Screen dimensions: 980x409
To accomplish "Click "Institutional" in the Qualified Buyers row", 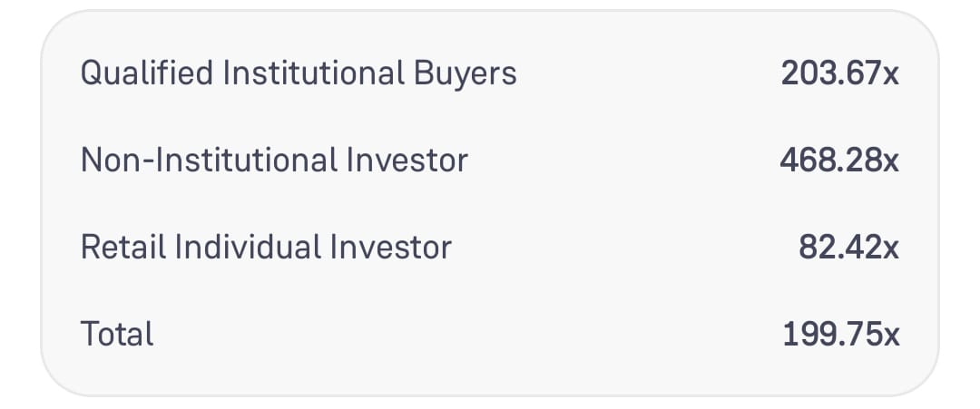I will point(314,73).
